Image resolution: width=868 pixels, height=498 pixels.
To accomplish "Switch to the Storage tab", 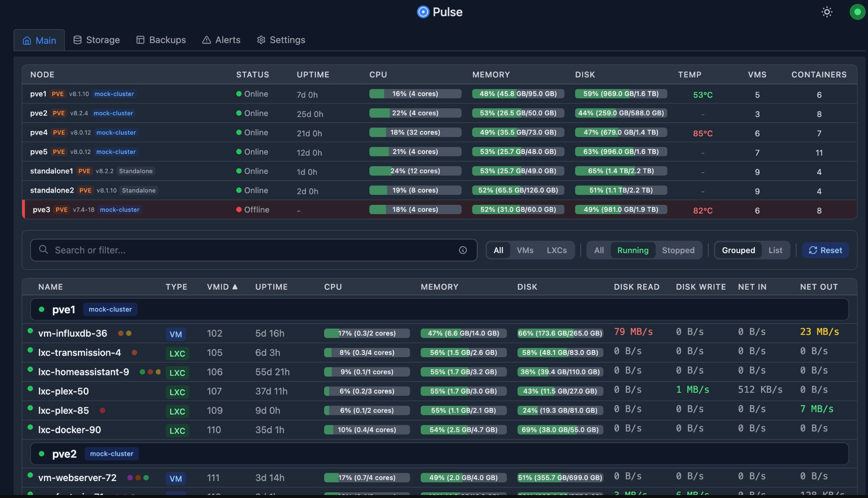I will click(96, 40).
